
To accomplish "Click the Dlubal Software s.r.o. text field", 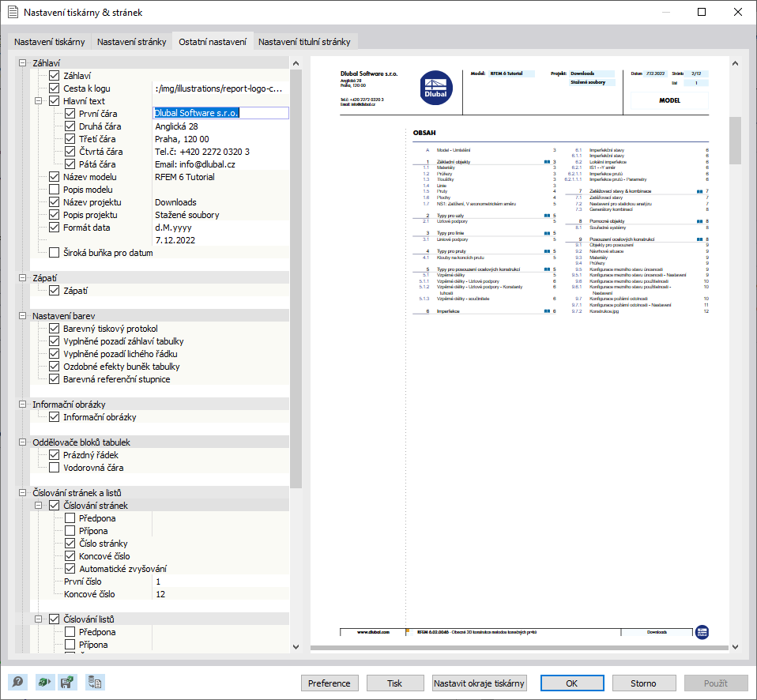I will pos(220,113).
